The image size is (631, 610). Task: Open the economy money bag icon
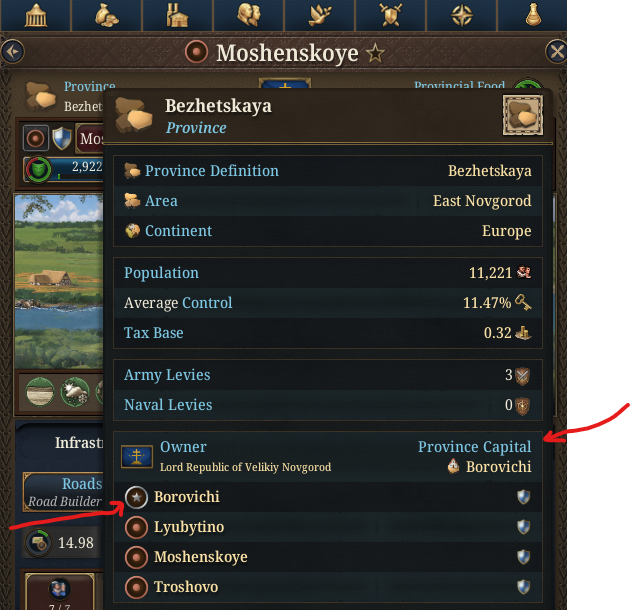point(107,15)
